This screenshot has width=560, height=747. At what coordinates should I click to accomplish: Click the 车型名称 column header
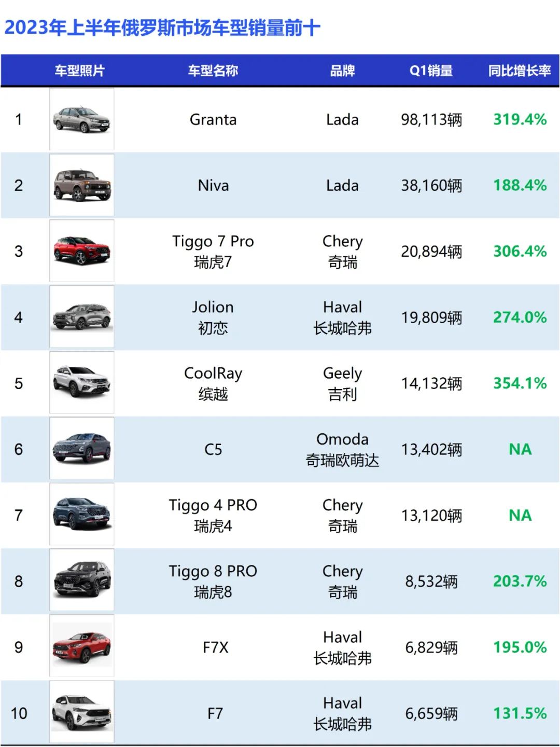coord(213,71)
